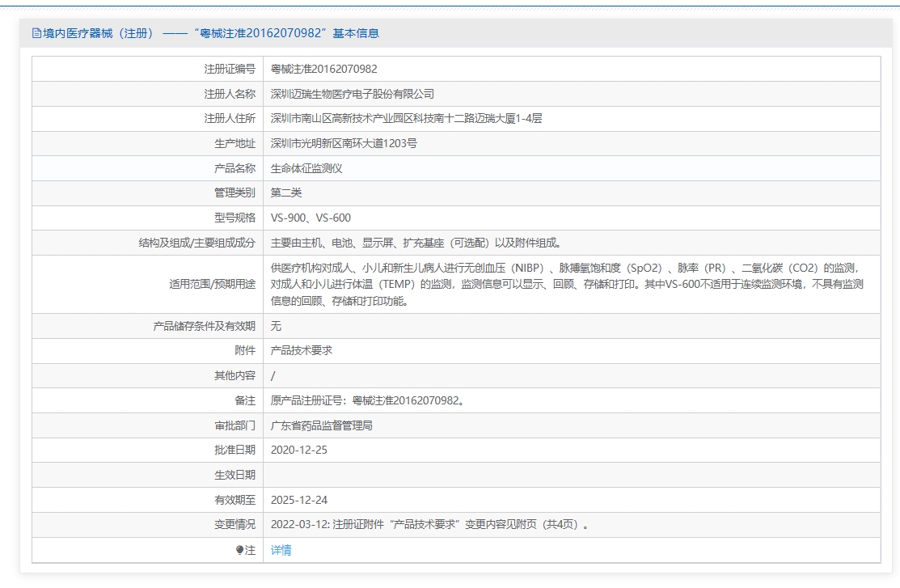Select approval date 2020-12-25

pos(299,451)
